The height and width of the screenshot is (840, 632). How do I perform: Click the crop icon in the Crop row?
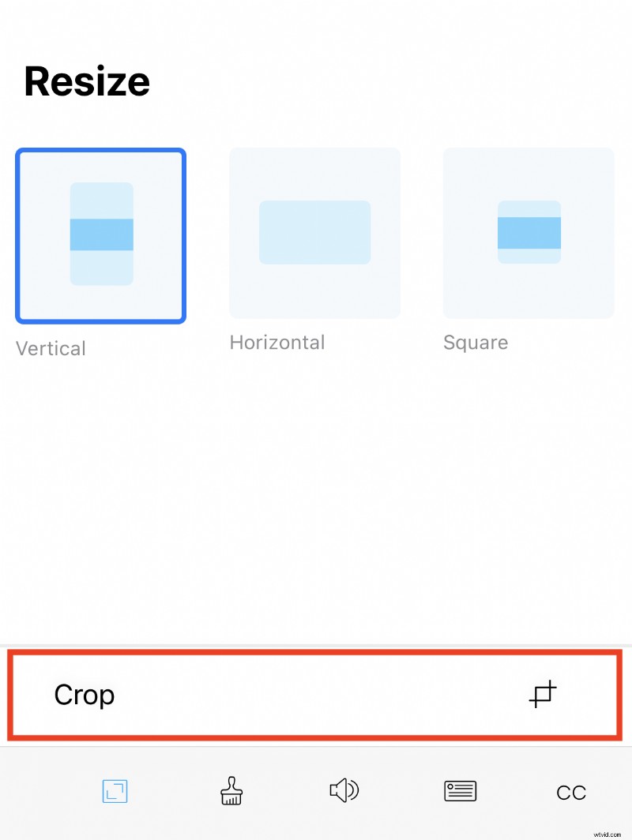pyautogui.click(x=543, y=694)
